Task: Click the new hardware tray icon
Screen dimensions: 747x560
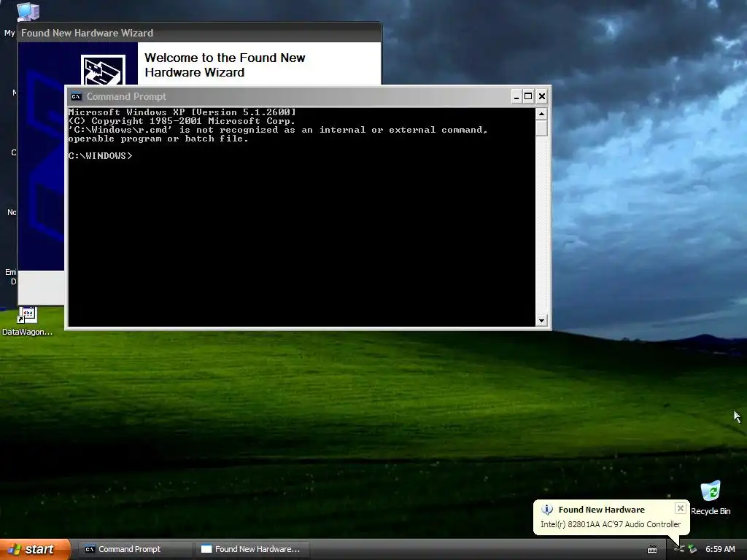Action: pos(679,549)
